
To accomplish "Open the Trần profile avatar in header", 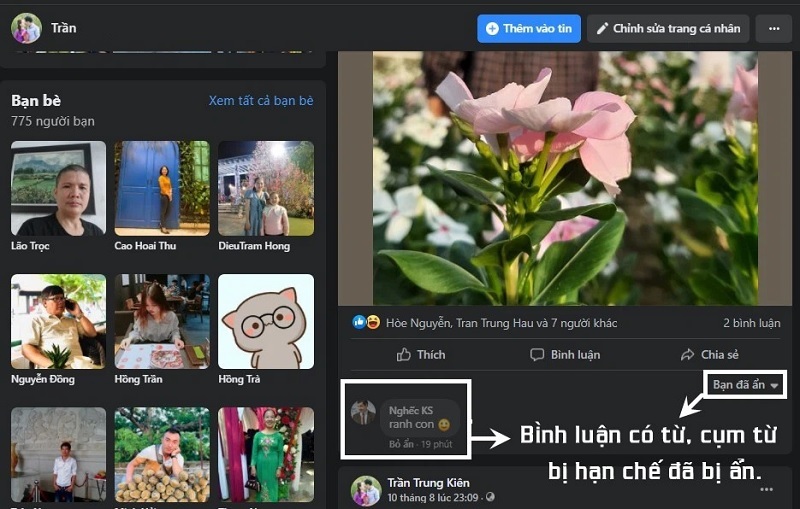I will tap(26, 28).
